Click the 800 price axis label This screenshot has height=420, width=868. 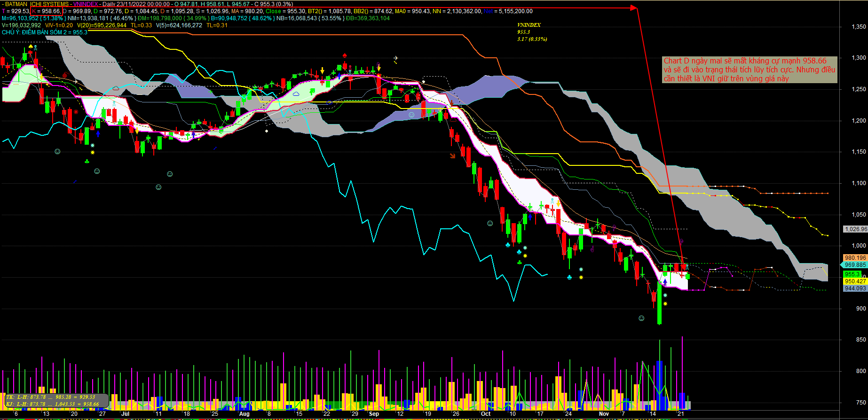861,371
